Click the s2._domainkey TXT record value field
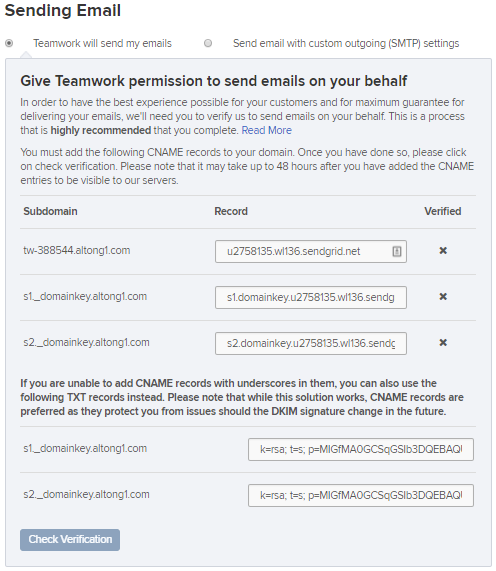496x571 pixels. (x=361, y=495)
